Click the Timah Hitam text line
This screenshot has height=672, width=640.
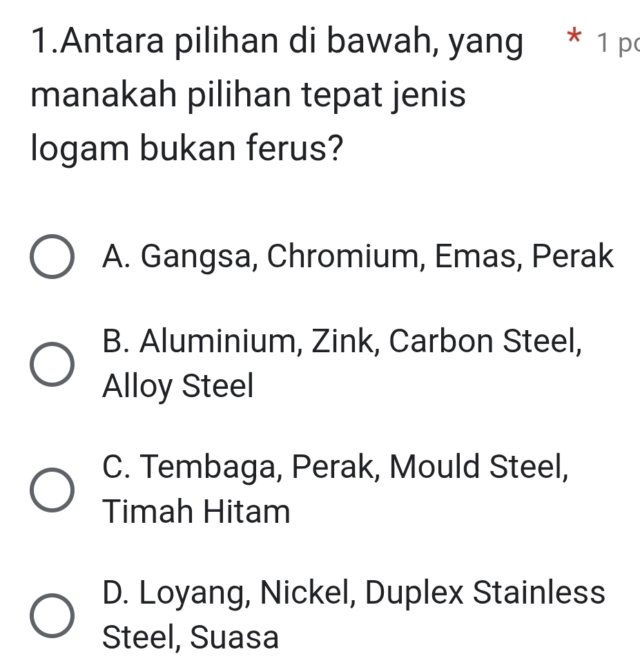click(x=197, y=512)
